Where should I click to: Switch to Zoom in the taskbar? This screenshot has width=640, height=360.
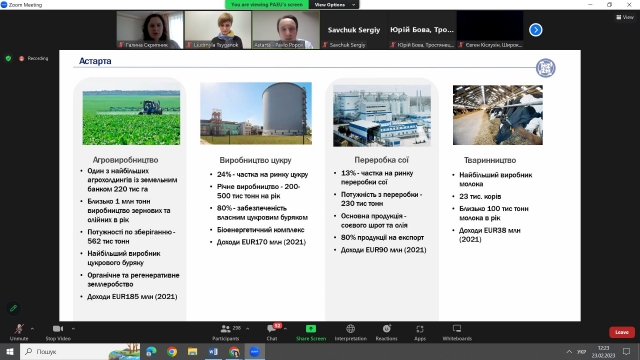tap(255, 351)
